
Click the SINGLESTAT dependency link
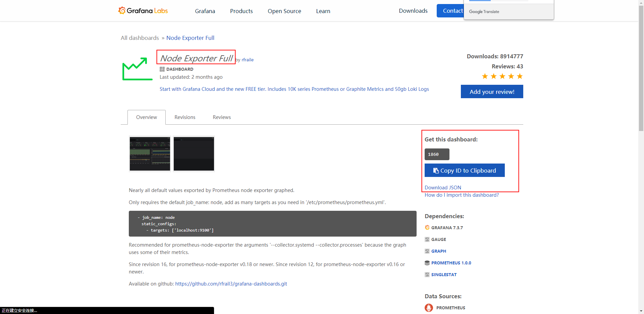point(444,274)
